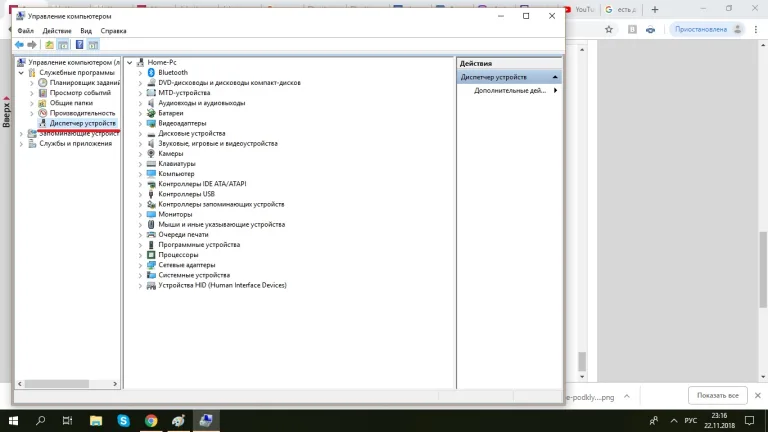This screenshot has height=432, width=768.
Task: Select the Компьютер device row
Action: (x=176, y=174)
